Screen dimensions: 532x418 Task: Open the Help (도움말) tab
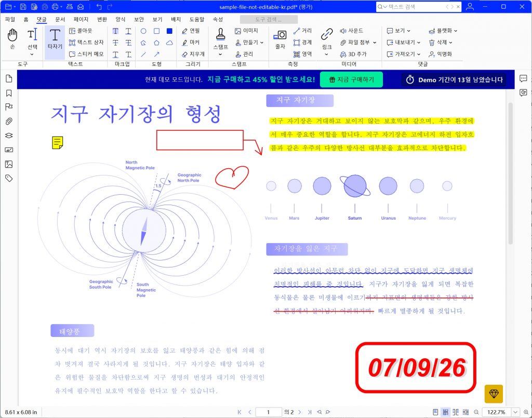(x=197, y=19)
